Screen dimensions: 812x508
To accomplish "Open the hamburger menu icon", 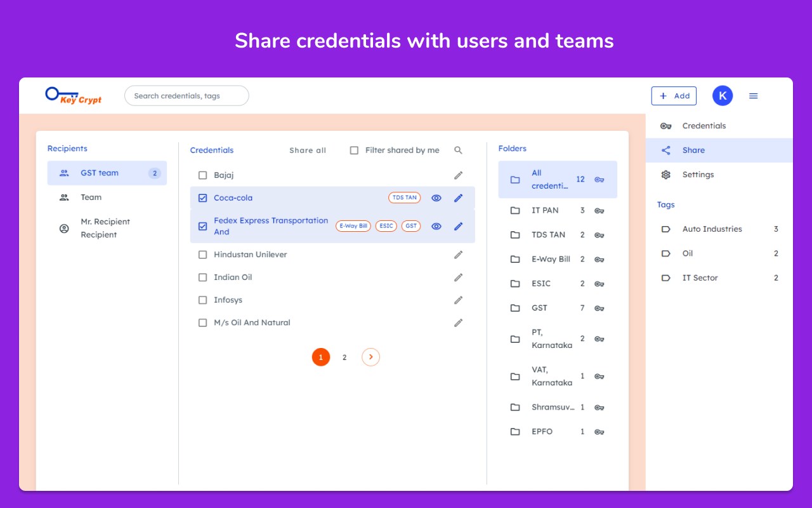I will click(x=754, y=96).
